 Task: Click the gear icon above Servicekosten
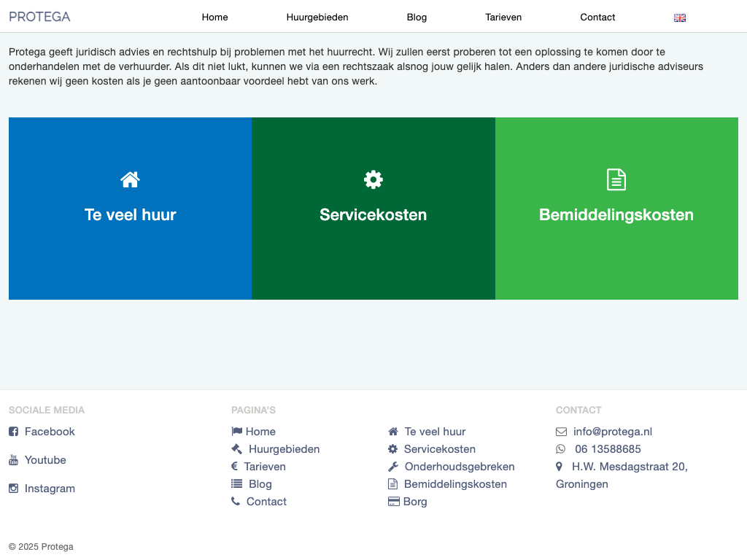(373, 179)
